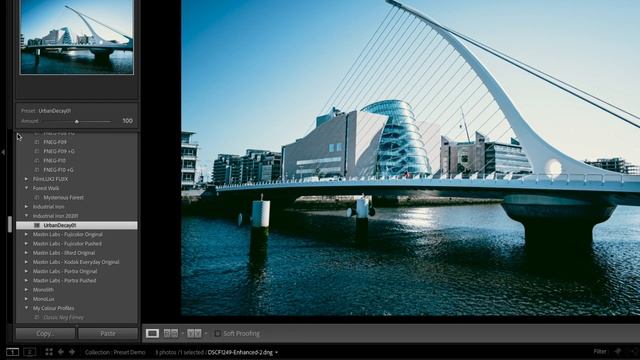Click the preset Amount slider handle
This screenshot has width=640, height=360.
pyautogui.click(x=76, y=121)
